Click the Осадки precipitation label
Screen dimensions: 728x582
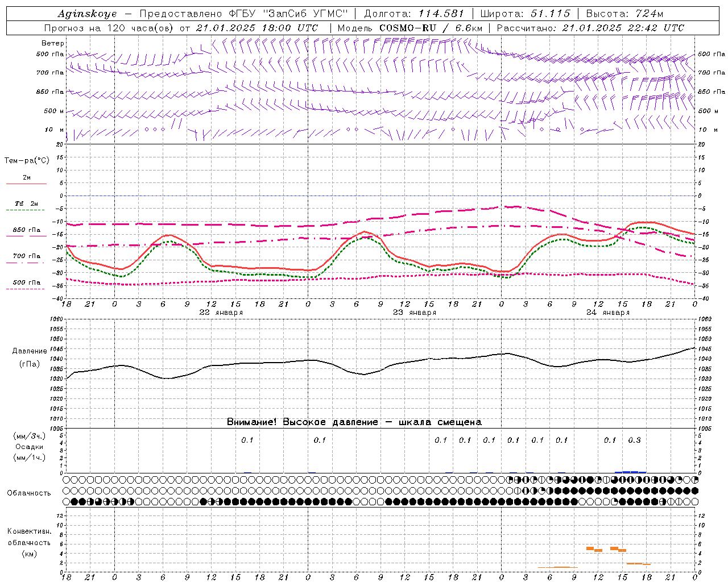point(30,447)
